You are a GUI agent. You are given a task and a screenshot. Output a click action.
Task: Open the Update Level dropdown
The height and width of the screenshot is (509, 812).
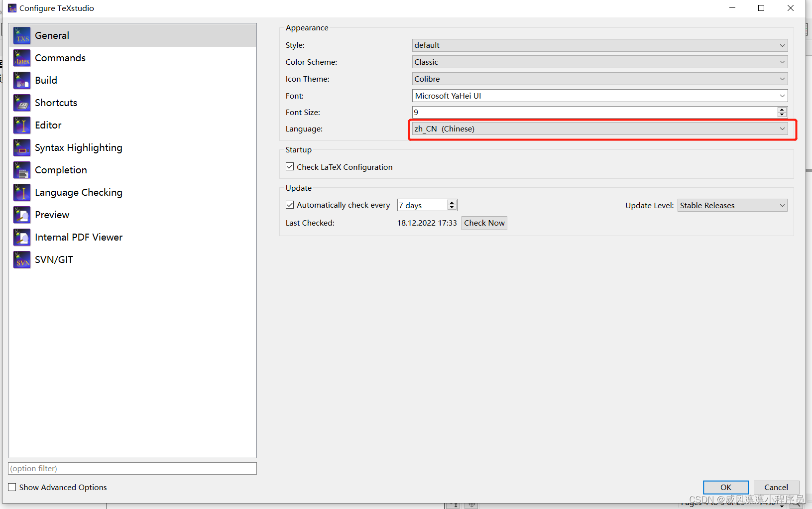(x=732, y=205)
